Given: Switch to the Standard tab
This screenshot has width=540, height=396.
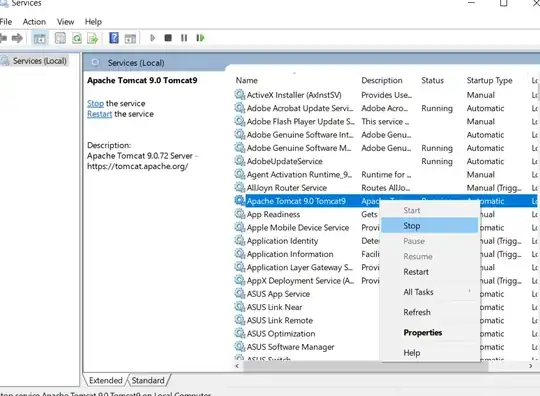Looking at the screenshot, I should point(148,381).
